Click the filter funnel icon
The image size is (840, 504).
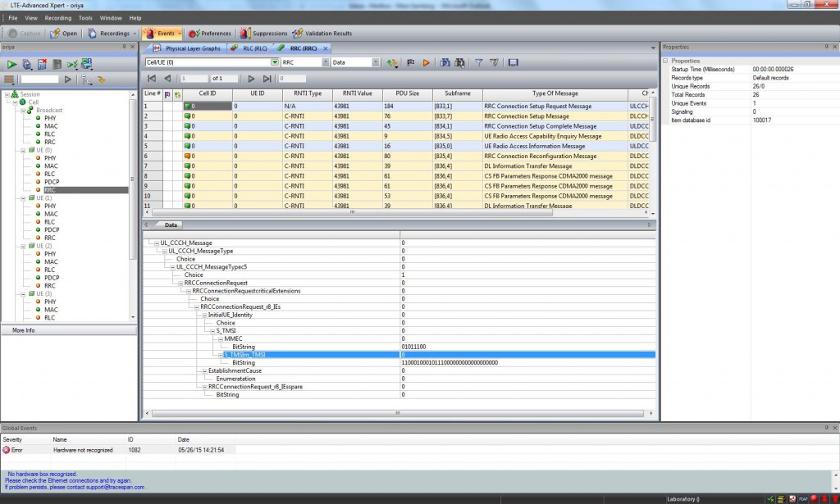point(478,62)
